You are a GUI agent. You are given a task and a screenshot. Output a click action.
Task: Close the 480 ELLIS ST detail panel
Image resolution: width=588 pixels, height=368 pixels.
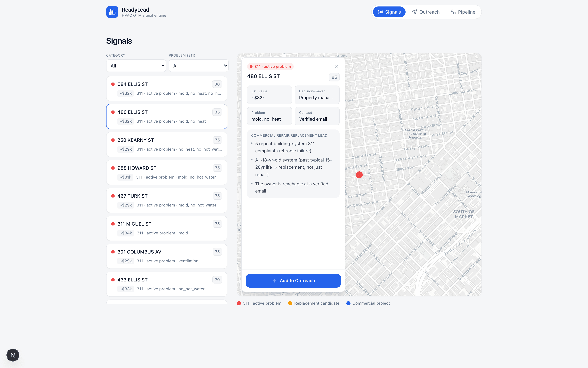337,66
